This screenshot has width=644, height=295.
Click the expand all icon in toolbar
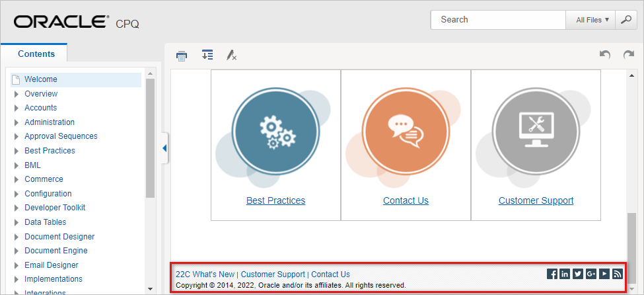(x=207, y=55)
